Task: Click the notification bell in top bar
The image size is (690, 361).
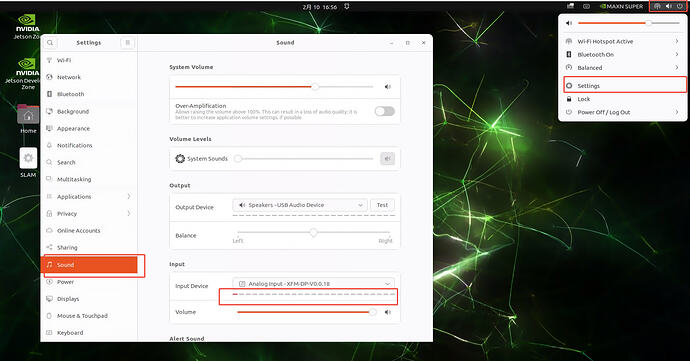Action: (347, 6)
